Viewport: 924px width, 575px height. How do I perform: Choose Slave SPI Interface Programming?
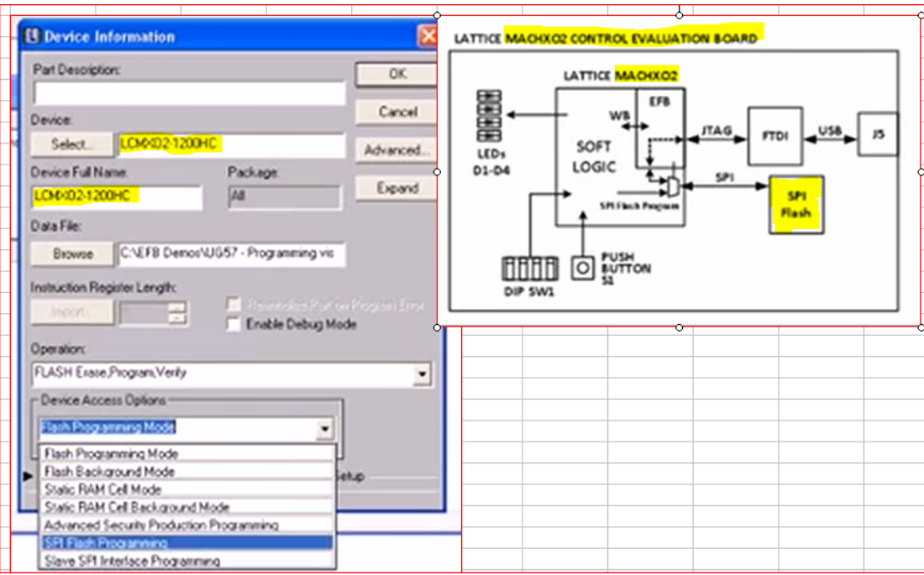coord(187,560)
